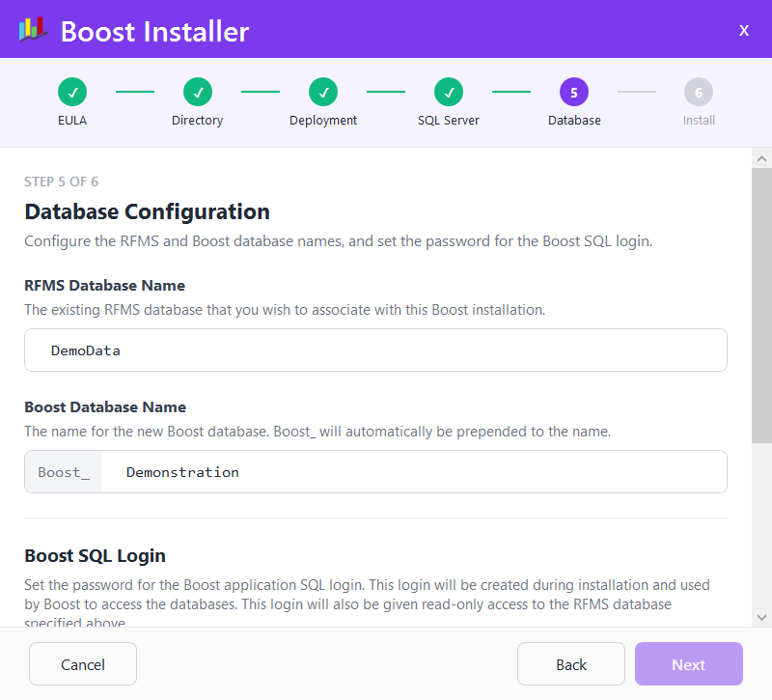Viewport: 772px width, 700px height.
Task: Select the completed SQL Server step circle
Action: click(449, 92)
